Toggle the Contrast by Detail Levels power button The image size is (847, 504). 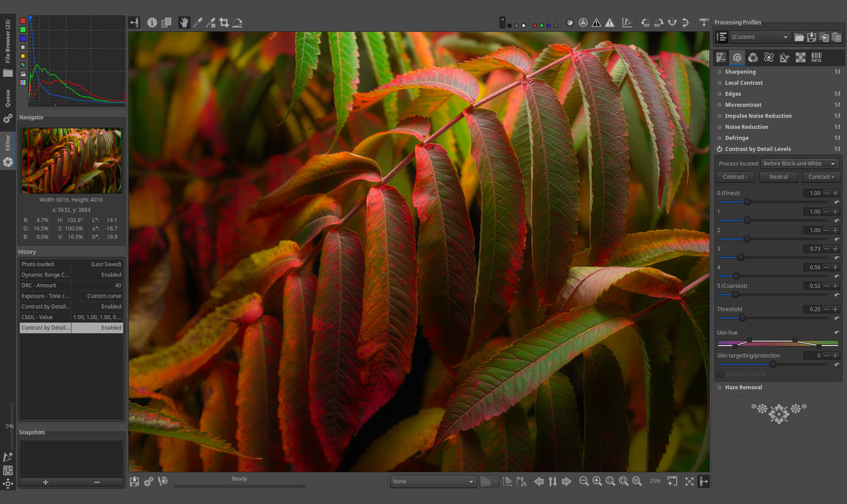pyautogui.click(x=720, y=149)
